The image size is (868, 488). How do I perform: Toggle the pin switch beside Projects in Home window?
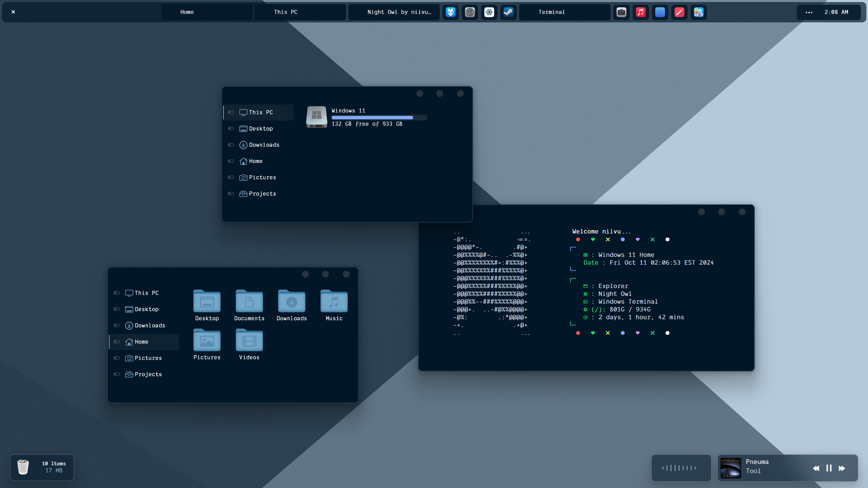point(117,374)
